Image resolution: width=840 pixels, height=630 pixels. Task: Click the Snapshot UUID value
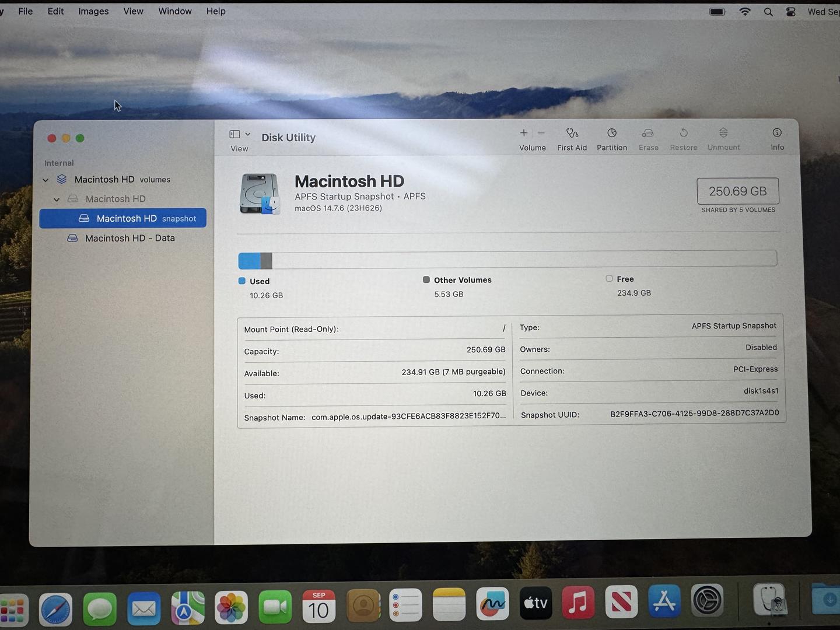point(695,413)
